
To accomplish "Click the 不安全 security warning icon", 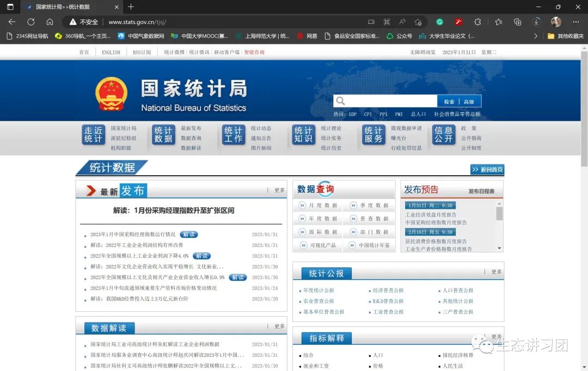I will [x=73, y=22].
